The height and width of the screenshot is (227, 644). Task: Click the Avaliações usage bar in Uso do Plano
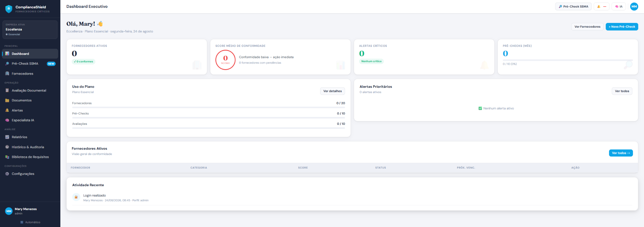click(x=208, y=128)
